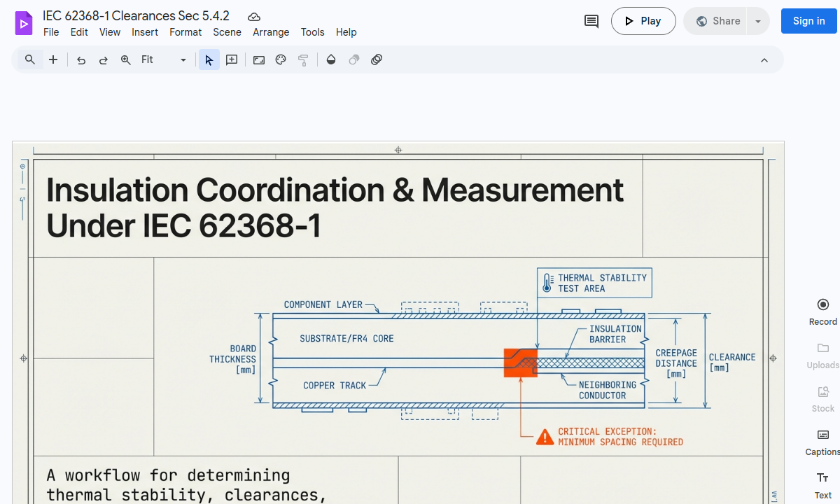This screenshot has height=504, width=840.
Task: Open the theme colors palette icon
Action: pos(281,59)
